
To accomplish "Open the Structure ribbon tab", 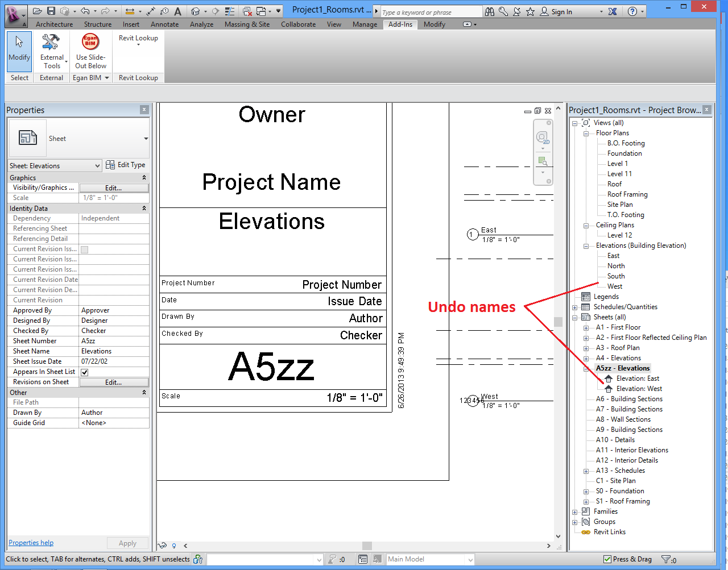I will (x=98, y=24).
